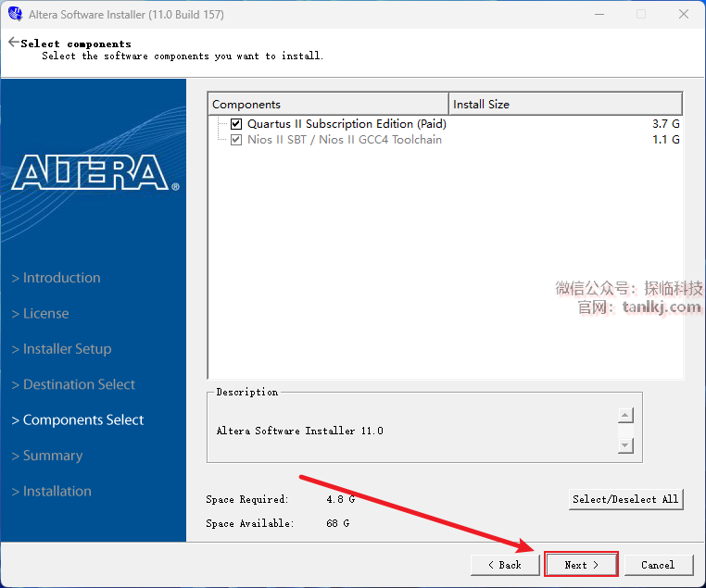Click the Install Size column header
The image size is (706, 588).
tap(565, 104)
